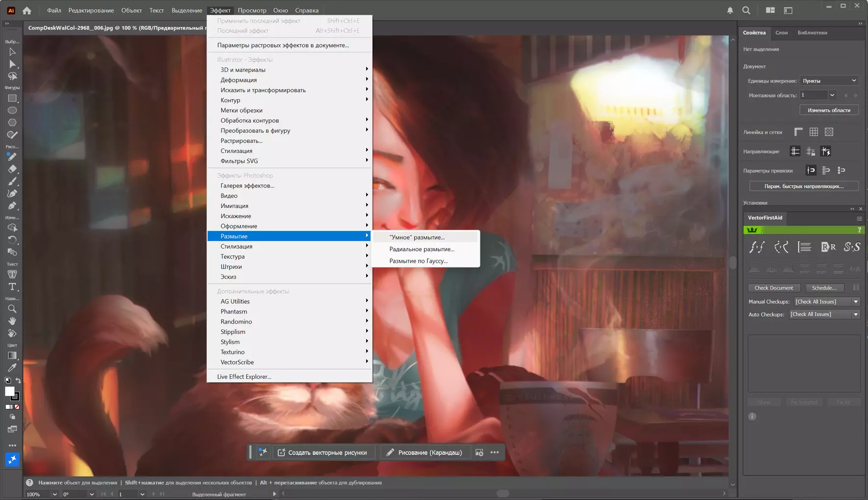Set color to none (red slash)
This screenshot has height=500, width=868.
coord(17,407)
